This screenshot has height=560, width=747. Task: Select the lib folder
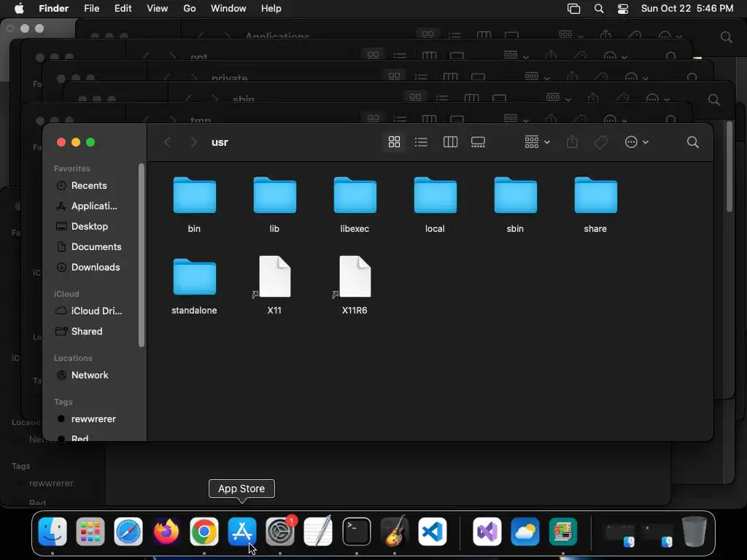coord(274,205)
